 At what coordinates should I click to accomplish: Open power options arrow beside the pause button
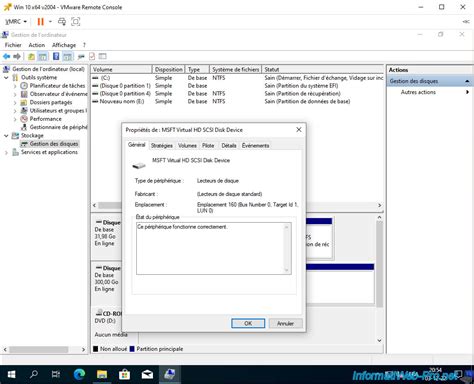[x=50, y=22]
